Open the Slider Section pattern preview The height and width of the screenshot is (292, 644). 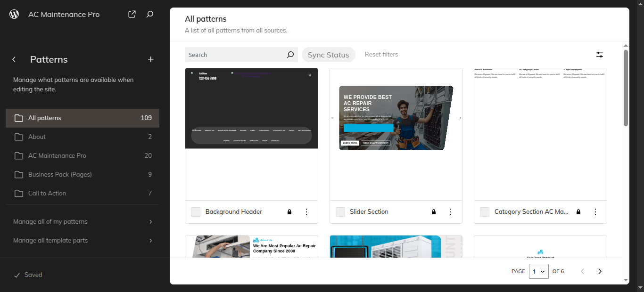396,134
